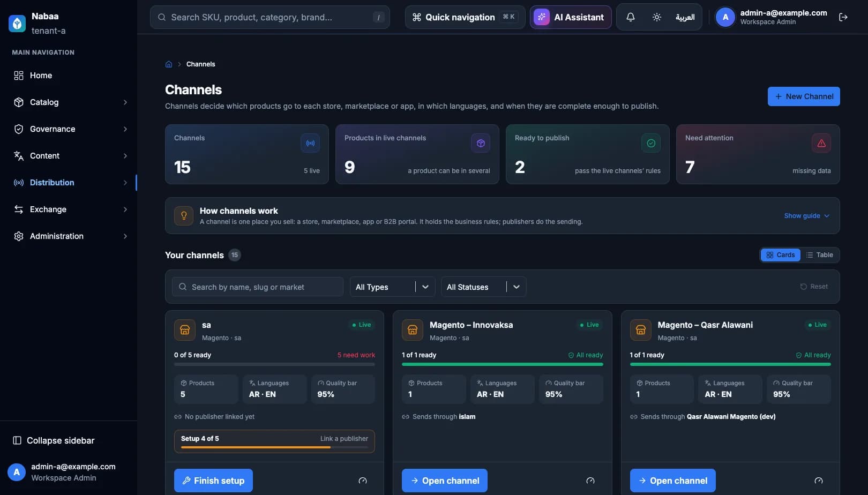Click the Channels stat broadcast icon
This screenshot has height=495, width=868.
(310, 143)
